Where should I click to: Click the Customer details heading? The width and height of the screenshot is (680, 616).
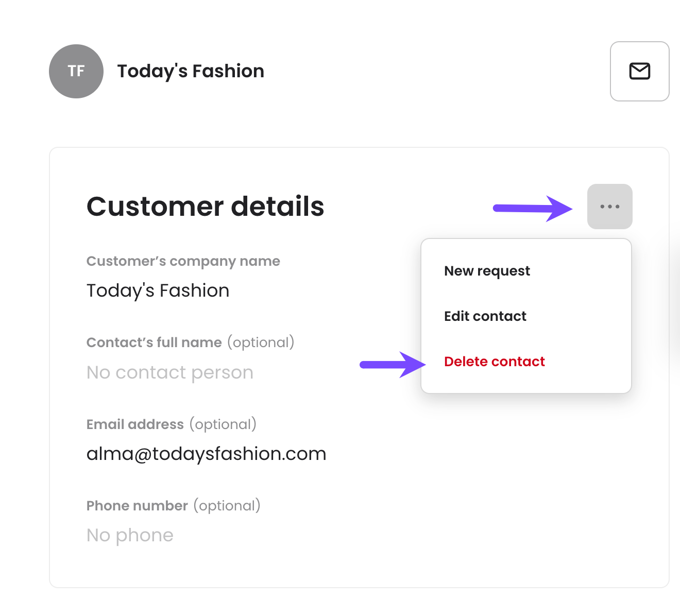[206, 207]
